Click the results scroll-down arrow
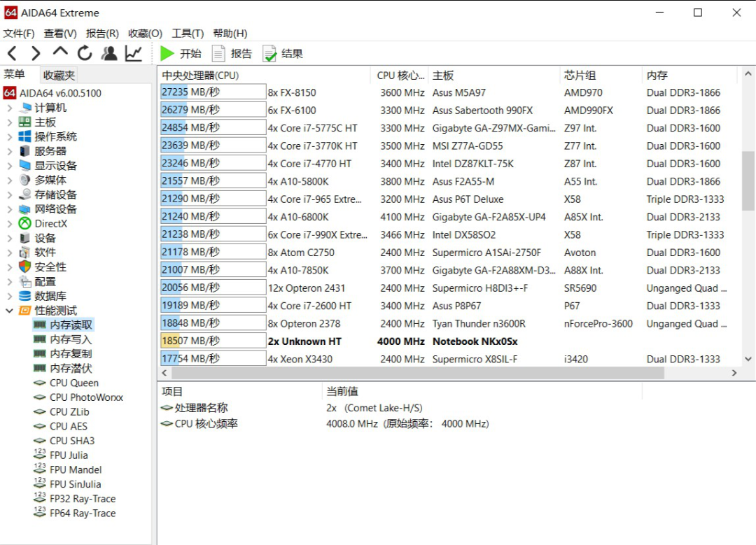This screenshot has height=545, width=756. point(748,359)
